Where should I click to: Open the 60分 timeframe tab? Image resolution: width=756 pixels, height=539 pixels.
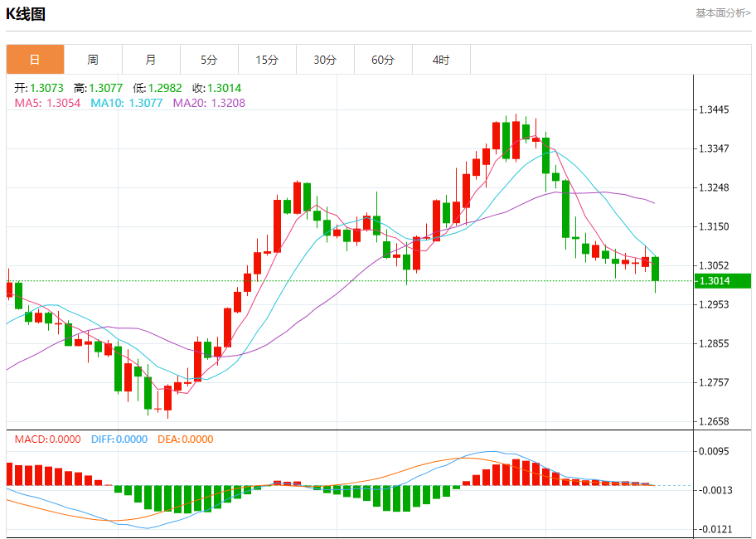pyautogui.click(x=383, y=60)
